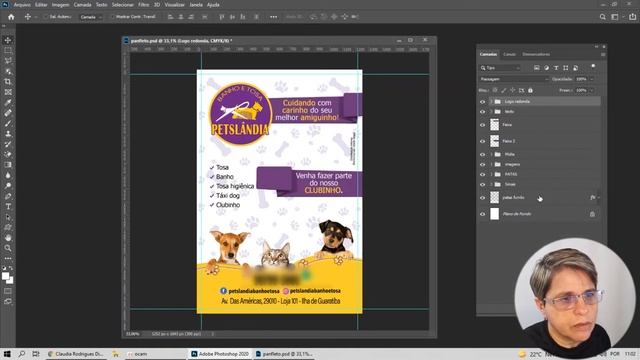Image resolution: width=640 pixels, height=360 pixels.
Task: Click the share icon at top right
Action: [x=632, y=17]
